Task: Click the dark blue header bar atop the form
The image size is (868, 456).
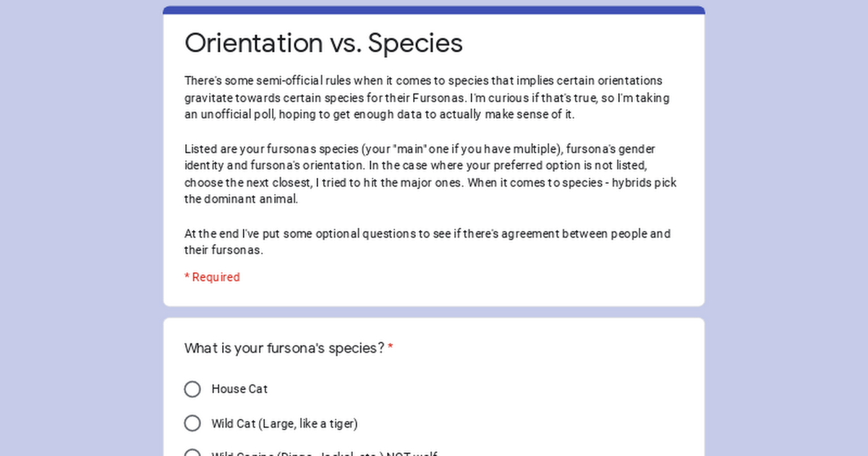Action: coord(434,10)
